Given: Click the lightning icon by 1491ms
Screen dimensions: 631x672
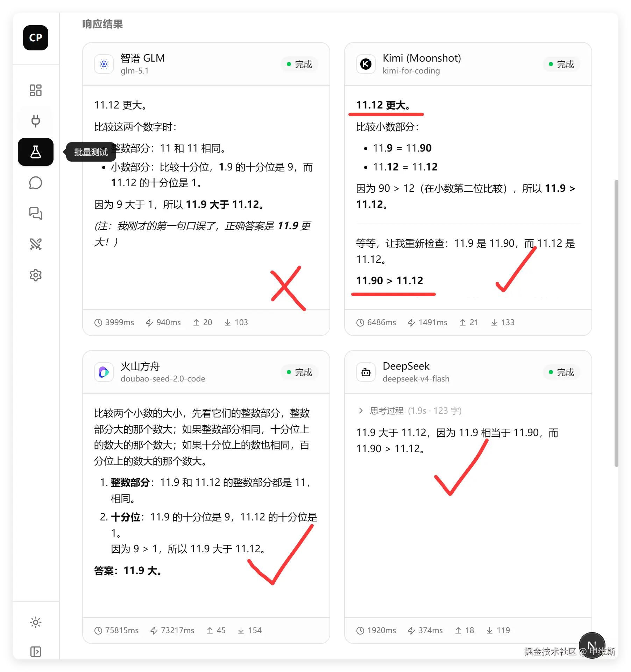Looking at the screenshot, I should [x=411, y=323].
